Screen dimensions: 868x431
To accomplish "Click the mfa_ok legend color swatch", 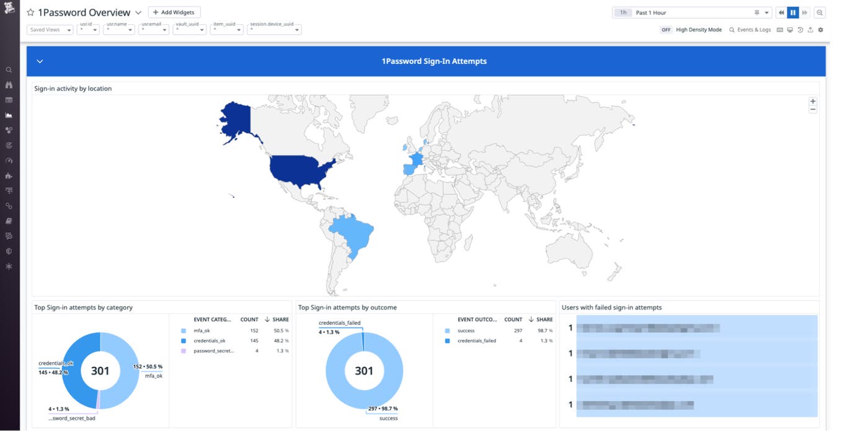I will pos(184,331).
